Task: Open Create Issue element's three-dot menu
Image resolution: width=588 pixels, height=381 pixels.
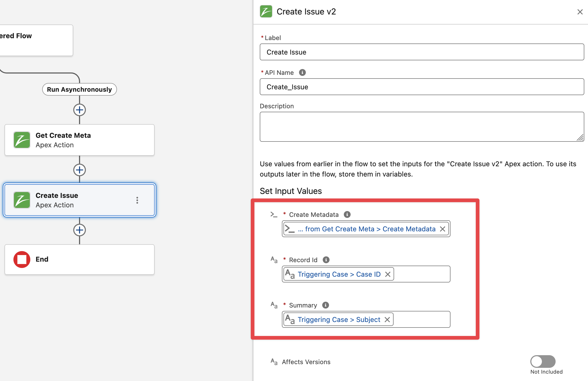Action: tap(137, 200)
